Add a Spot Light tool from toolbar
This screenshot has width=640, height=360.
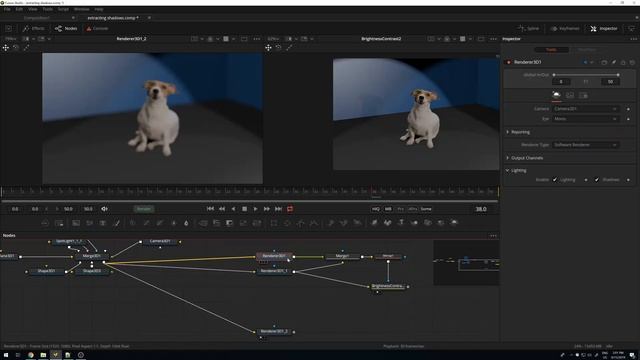(x=441, y=223)
